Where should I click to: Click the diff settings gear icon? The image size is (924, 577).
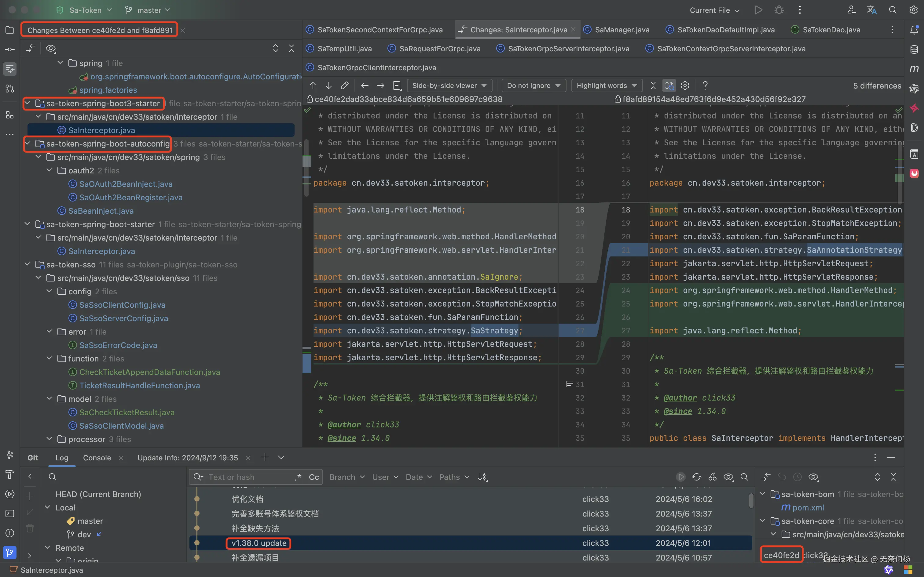click(685, 85)
